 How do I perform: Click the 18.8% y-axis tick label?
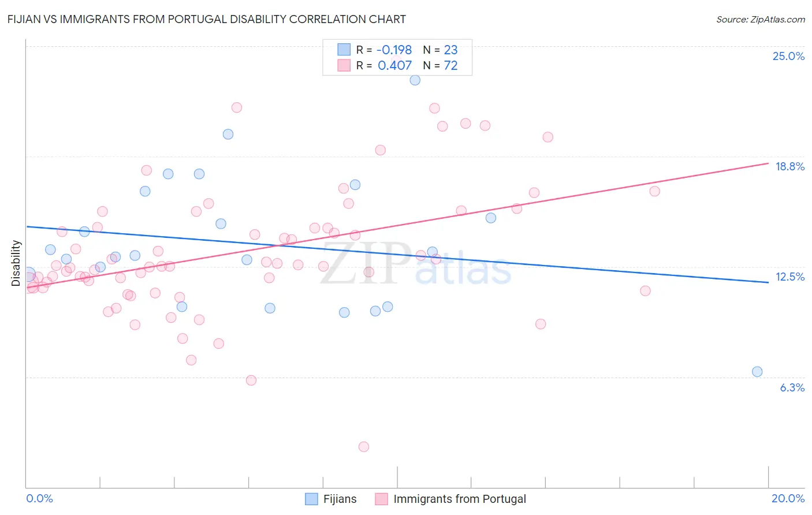789,166
